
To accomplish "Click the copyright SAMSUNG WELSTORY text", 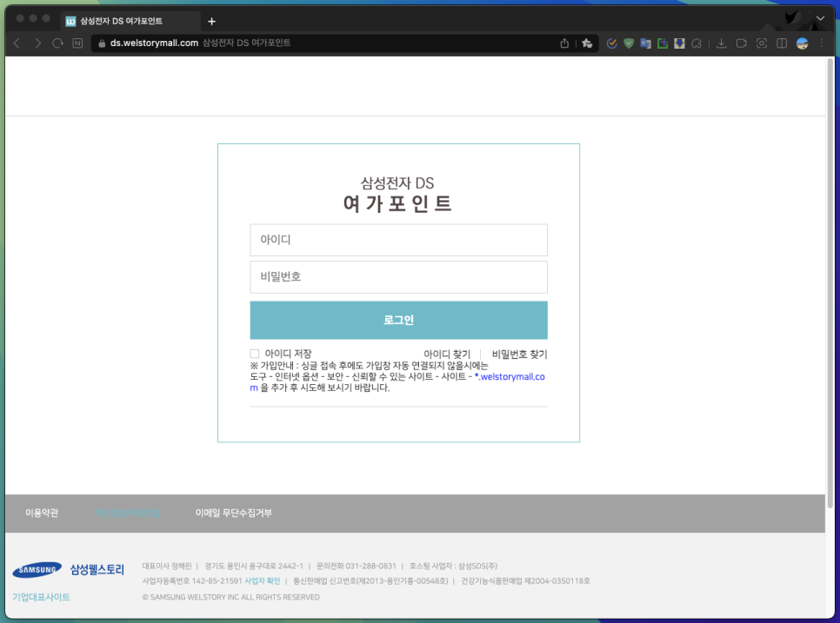I will (231, 597).
